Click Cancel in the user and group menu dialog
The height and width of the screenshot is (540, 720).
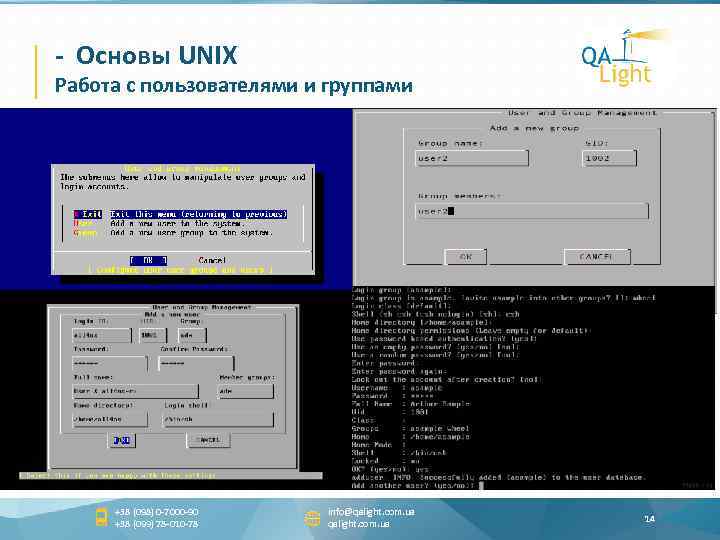(212, 260)
